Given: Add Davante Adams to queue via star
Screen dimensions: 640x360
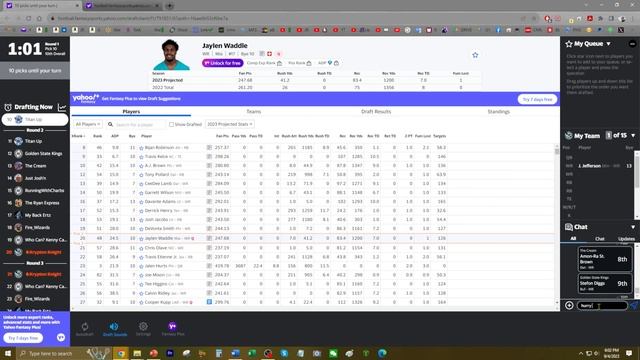Looking at the screenshot, I should pyautogui.click(x=141, y=202).
